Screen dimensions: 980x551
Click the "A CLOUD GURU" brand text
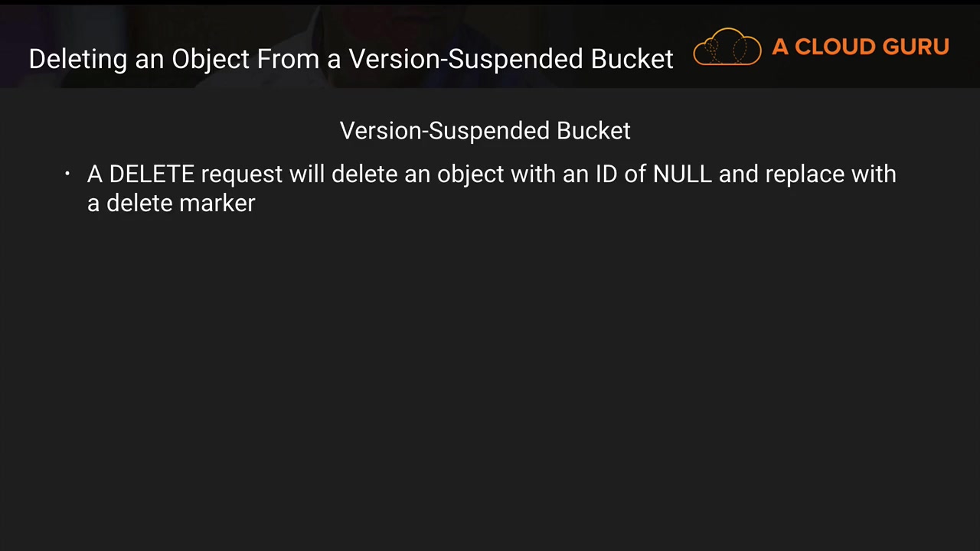tap(860, 47)
